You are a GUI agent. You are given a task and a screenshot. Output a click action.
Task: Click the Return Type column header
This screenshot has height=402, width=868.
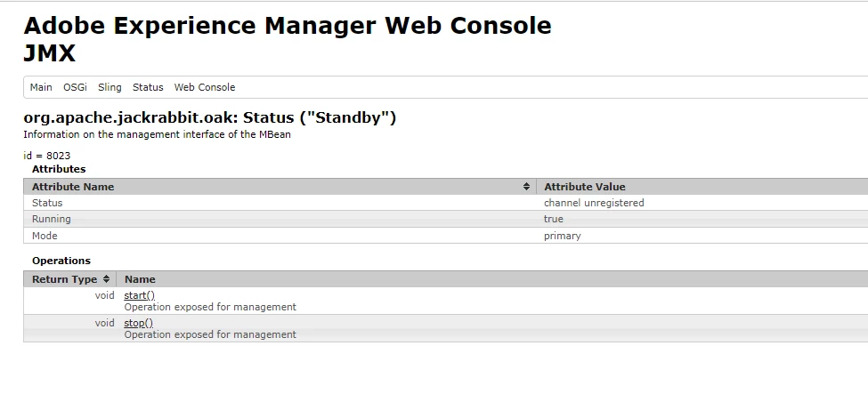click(x=70, y=279)
